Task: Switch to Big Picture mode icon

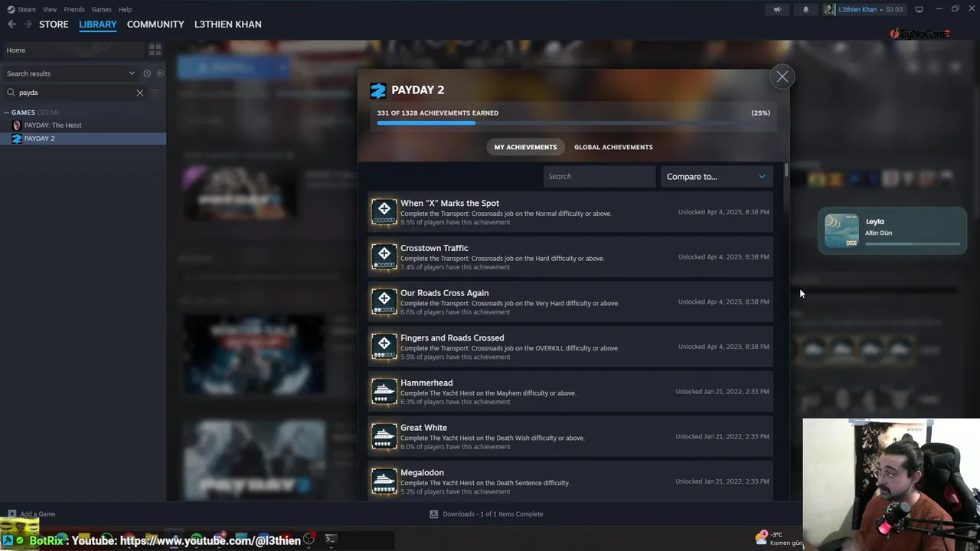Action: tap(919, 9)
